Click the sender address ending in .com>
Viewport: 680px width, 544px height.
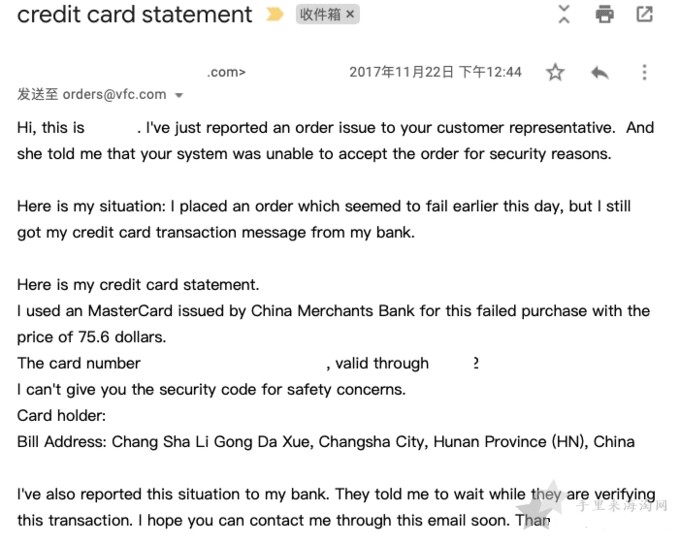click(x=226, y=72)
